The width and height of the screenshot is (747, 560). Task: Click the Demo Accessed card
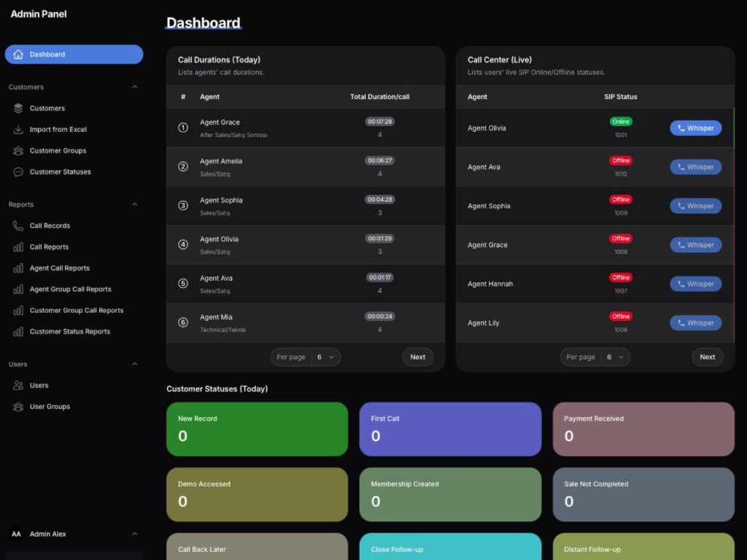(x=258, y=494)
